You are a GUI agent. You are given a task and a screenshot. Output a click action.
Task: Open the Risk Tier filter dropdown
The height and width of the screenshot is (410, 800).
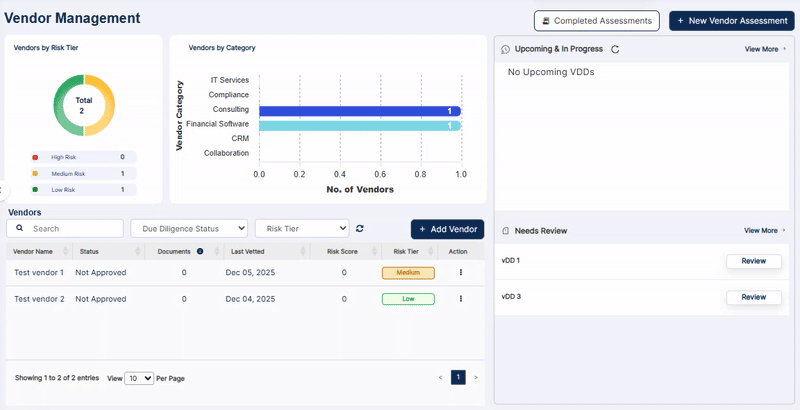point(302,228)
